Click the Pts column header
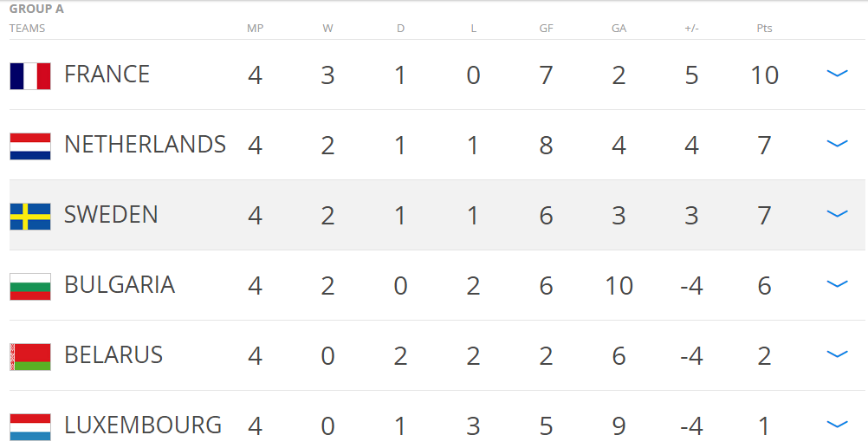Screen dimensions: 868x448 tap(764, 29)
